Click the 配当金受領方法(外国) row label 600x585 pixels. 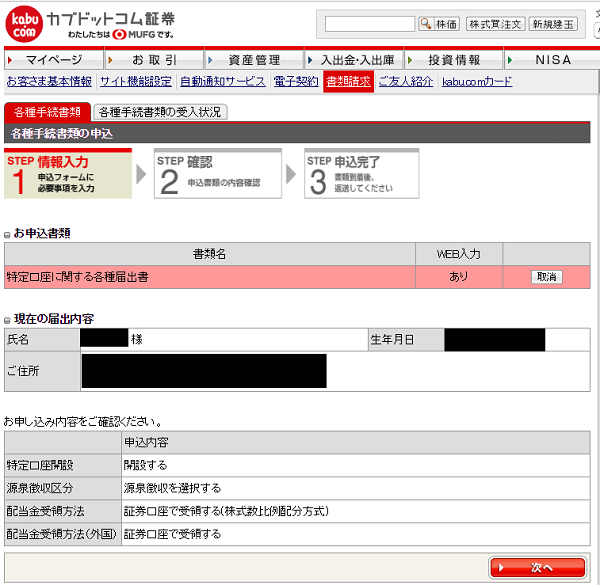coord(63,534)
